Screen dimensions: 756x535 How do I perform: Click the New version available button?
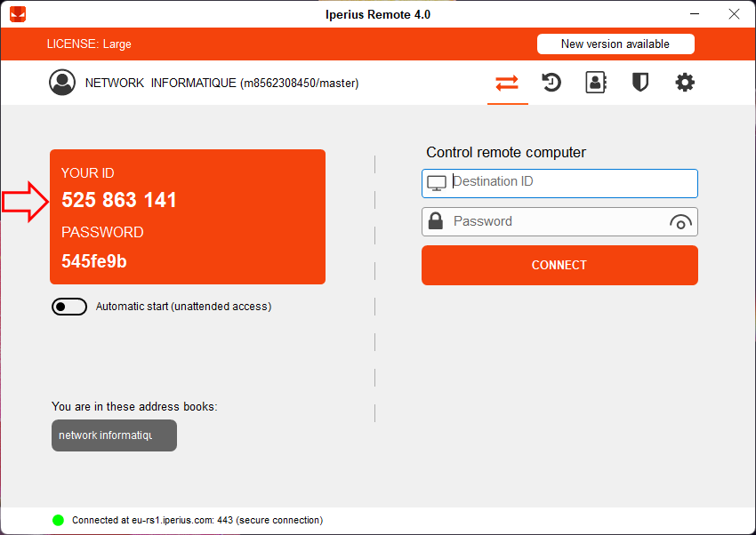(615, 44)
